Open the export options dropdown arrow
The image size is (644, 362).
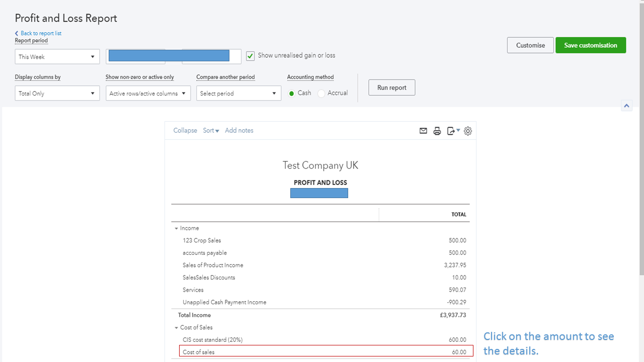[x=457, y=131]
